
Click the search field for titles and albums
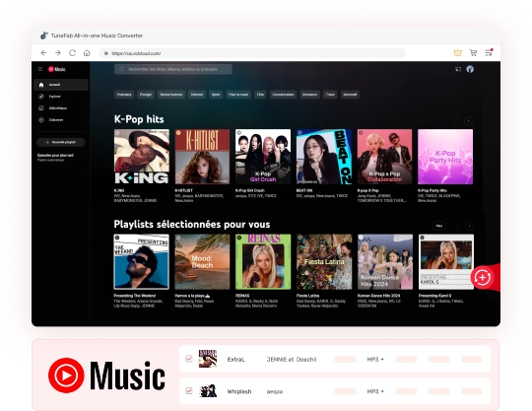click(173, 69)
